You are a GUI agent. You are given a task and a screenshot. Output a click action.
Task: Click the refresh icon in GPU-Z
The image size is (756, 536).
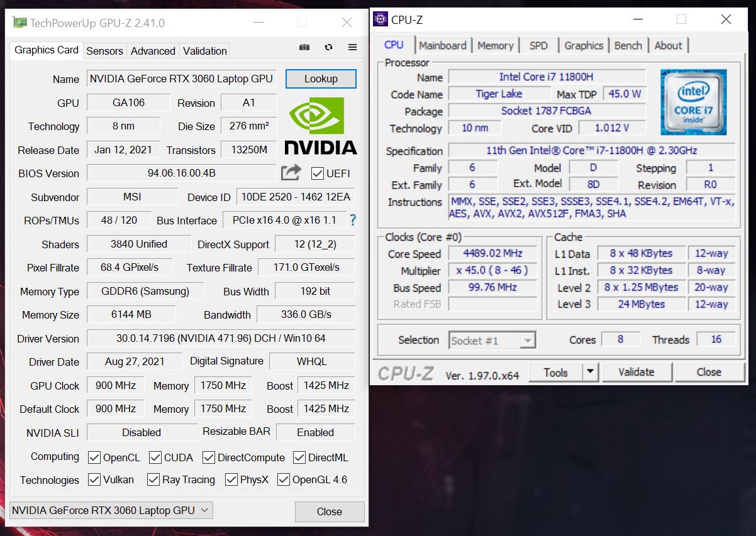328,48
